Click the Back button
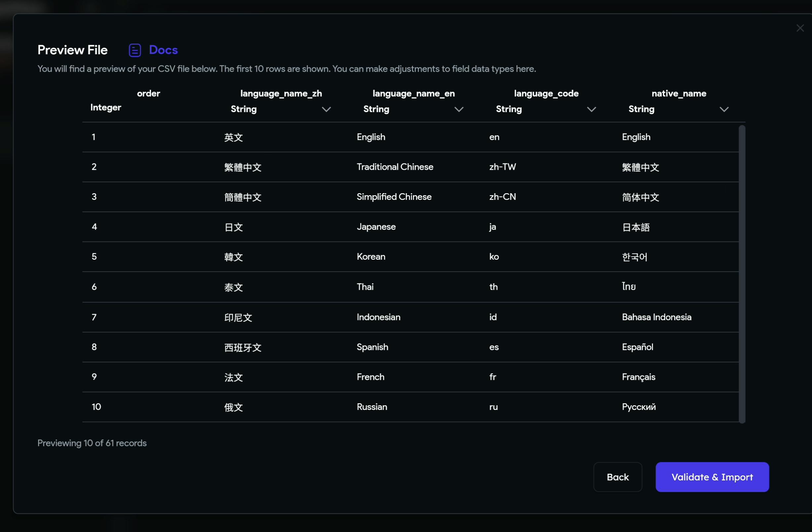Image resolution: width=812 pixels, height=532 pixels. pos(617,477)
